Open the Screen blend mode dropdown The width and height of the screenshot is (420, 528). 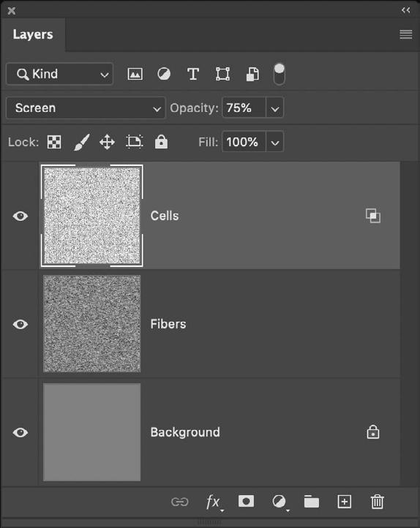point(86,108)
